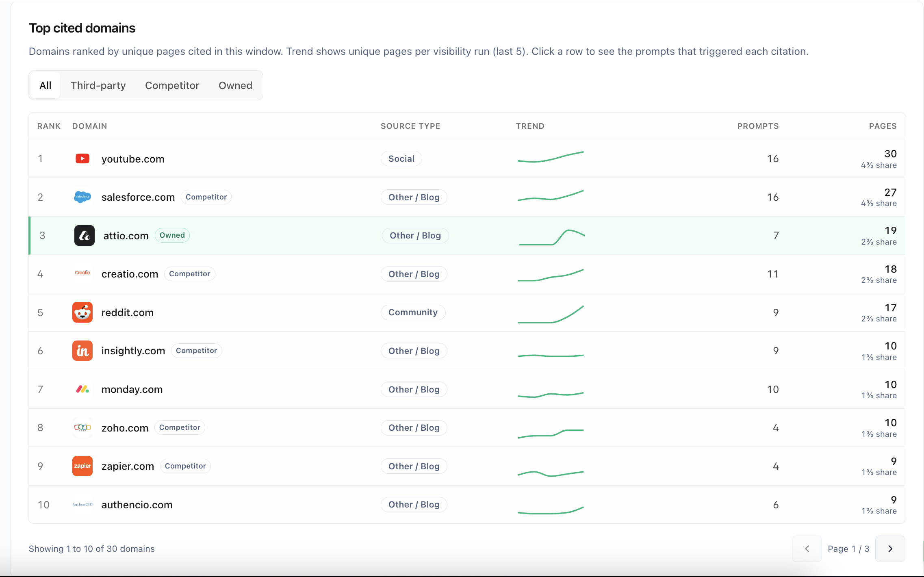Image resolution: width=924 pixels, height=577 pixels.
Task: Select the Competitor filter tab
Action: coord(172,85)
